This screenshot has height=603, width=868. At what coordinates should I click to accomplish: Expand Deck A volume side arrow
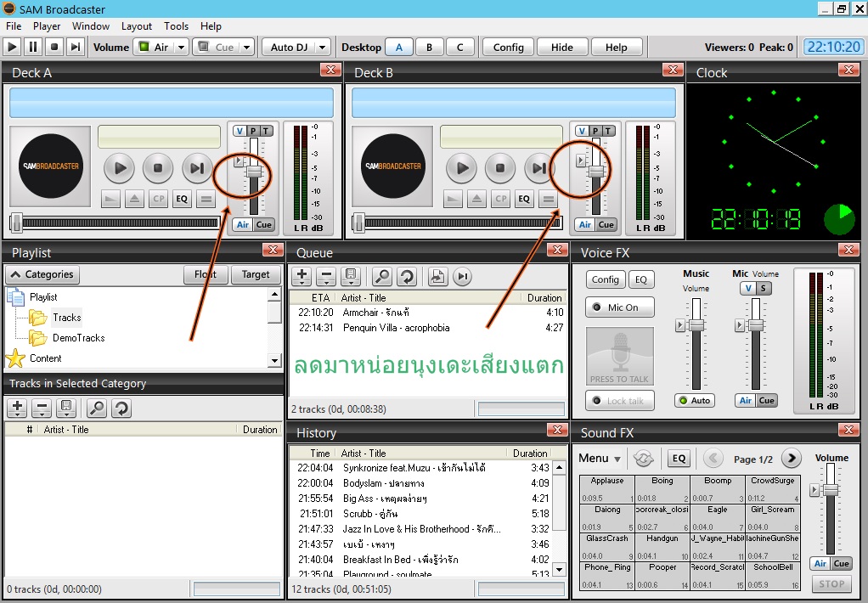[239, 161]
